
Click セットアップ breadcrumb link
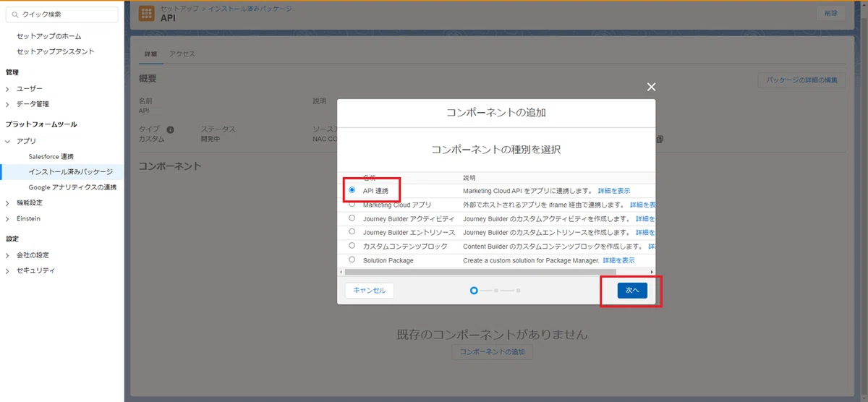pyautogui.click(x=180, y=7)
